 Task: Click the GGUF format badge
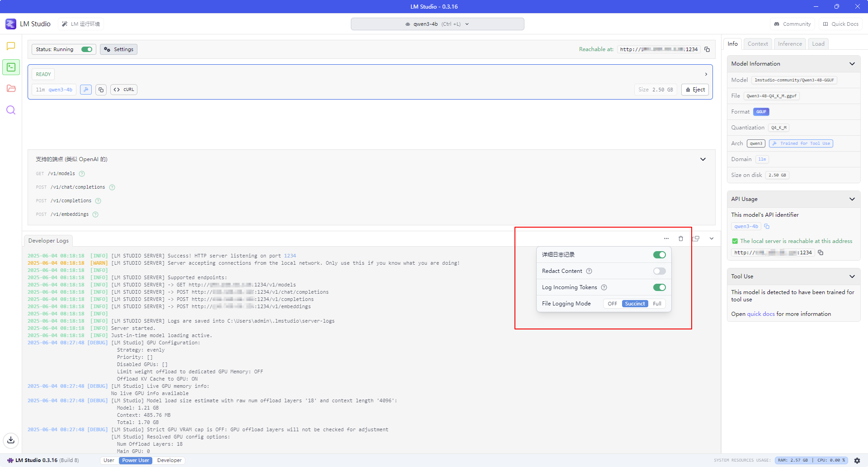[761, 112]
